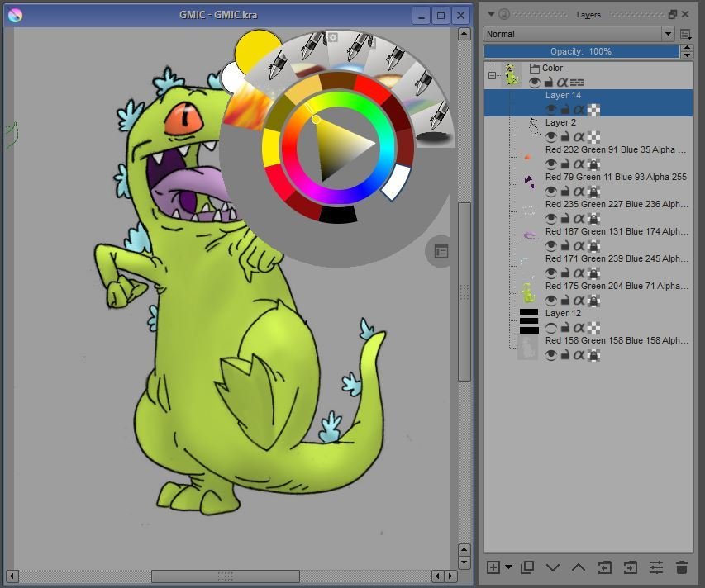
Task: Select the black ink brush preset in the palette
Action: [x=436, y=126]
